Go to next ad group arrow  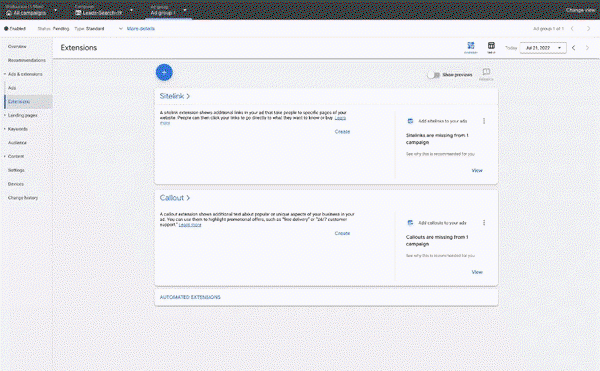click(x=588, y=29)
